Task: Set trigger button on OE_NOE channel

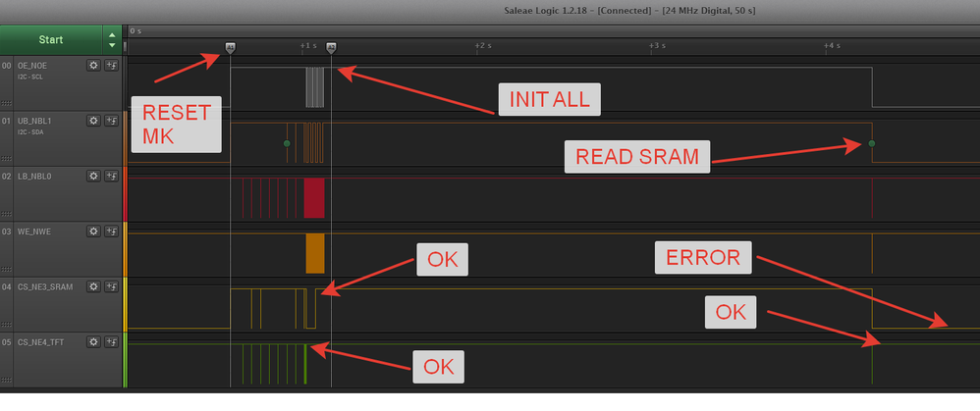Action: click(x=111, y=66)
